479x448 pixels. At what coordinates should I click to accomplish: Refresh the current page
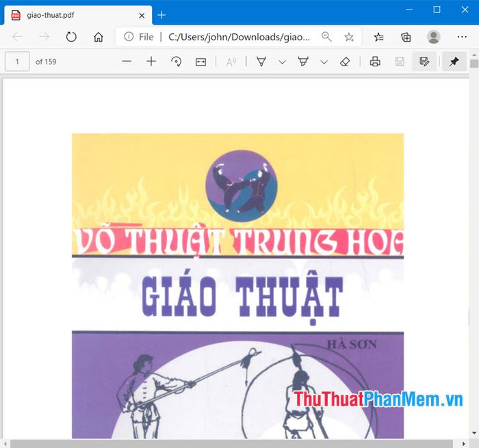[71, 37]
